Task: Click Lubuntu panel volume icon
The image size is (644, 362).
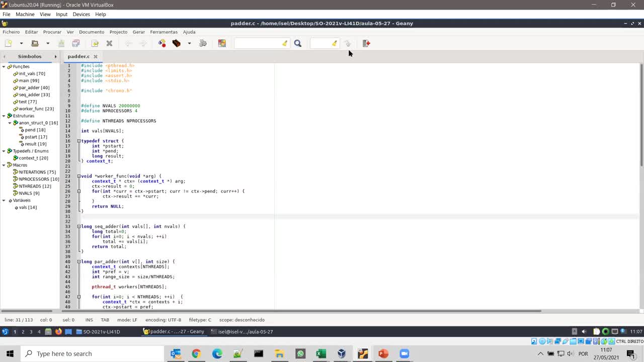Action: pos(584,331)
